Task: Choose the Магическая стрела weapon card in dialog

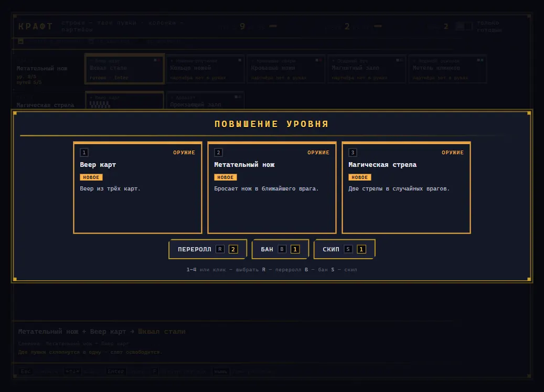Action: [x=406, y=188]
